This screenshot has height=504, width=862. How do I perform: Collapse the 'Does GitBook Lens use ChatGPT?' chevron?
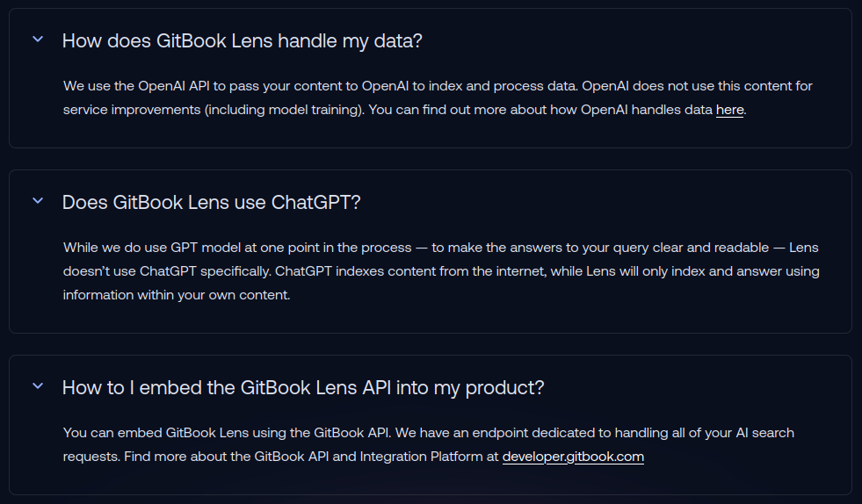pyautogui.click(x=38, y=201)
